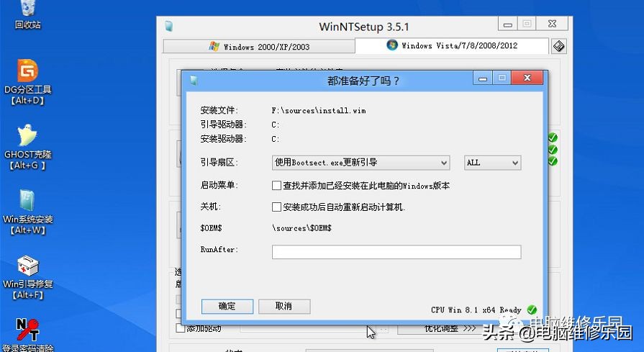Image resolution: width=644 pixels, height=352 pixels.
Task: Click the WinNTSetup tab-end tool icon
Action: coord(558,46)
